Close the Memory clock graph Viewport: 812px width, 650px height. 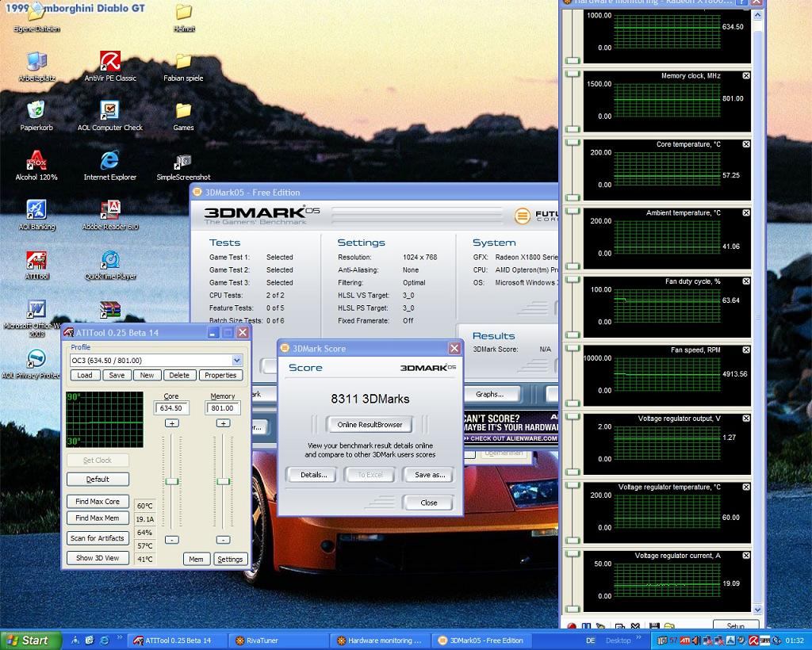(746, 75)
